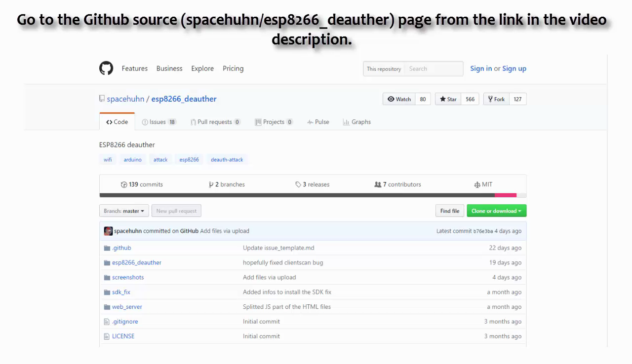Image resolution: width=632 pixels, height=364 pixels.
Task: Click the web_server folder icon
Action: pyautogui.click(x=107, y=307)
